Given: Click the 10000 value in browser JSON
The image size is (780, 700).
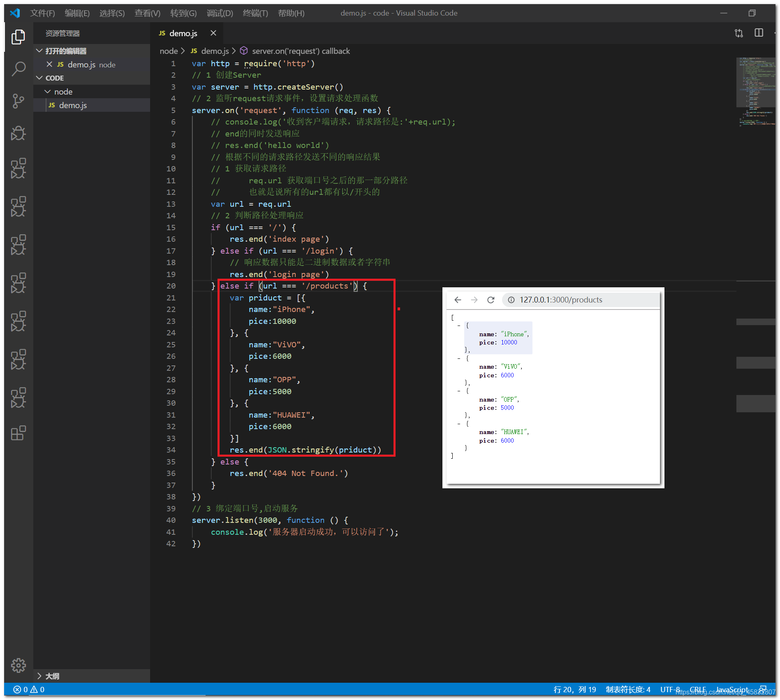Looking at the screenshot, I should point(509,342).
